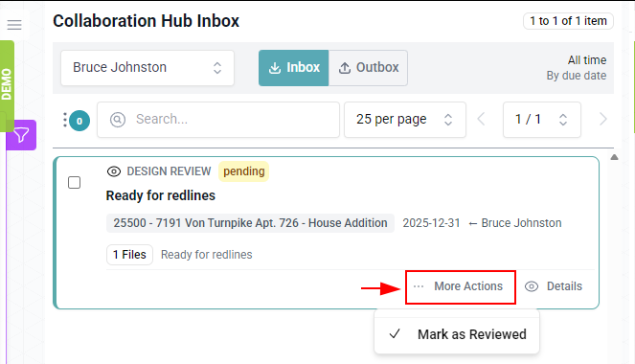Go to the next page arrow
635x364 pixels.
(x=602, y=119)
